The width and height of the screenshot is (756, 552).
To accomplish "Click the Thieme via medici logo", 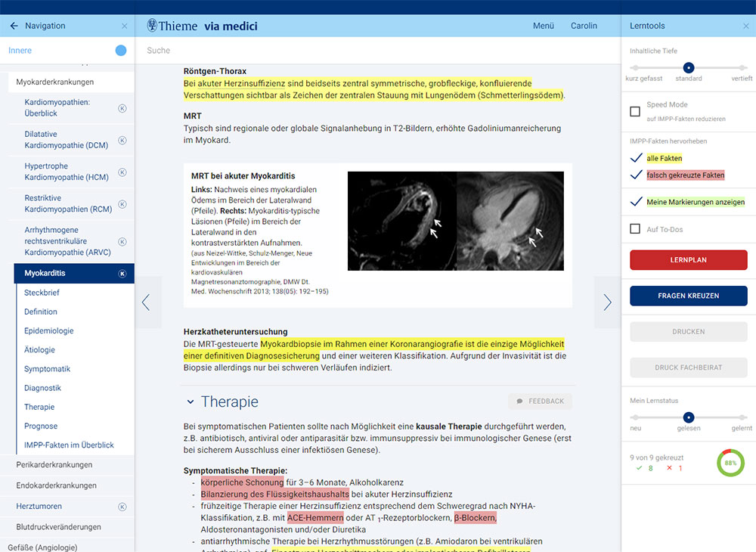I will [202, 26].
